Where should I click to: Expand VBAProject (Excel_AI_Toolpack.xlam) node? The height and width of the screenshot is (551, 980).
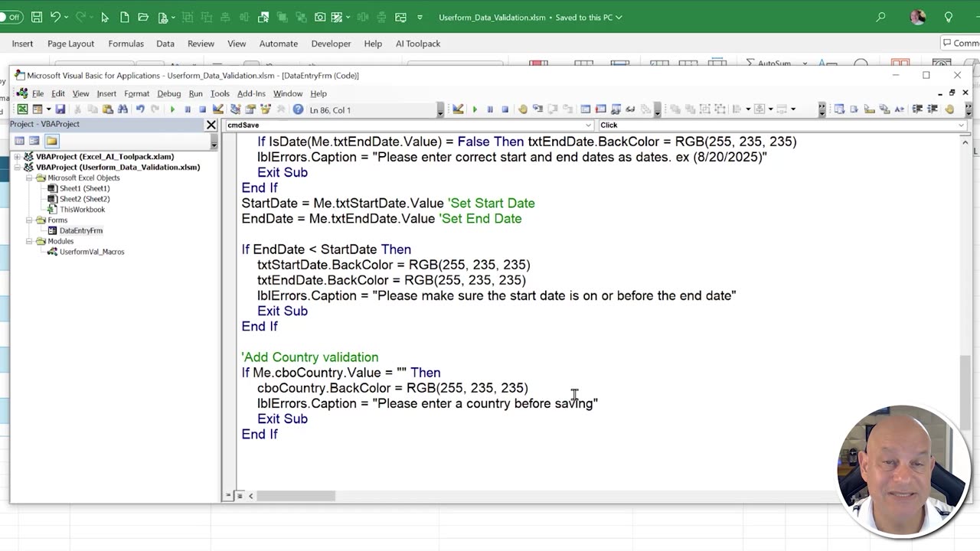17,157
